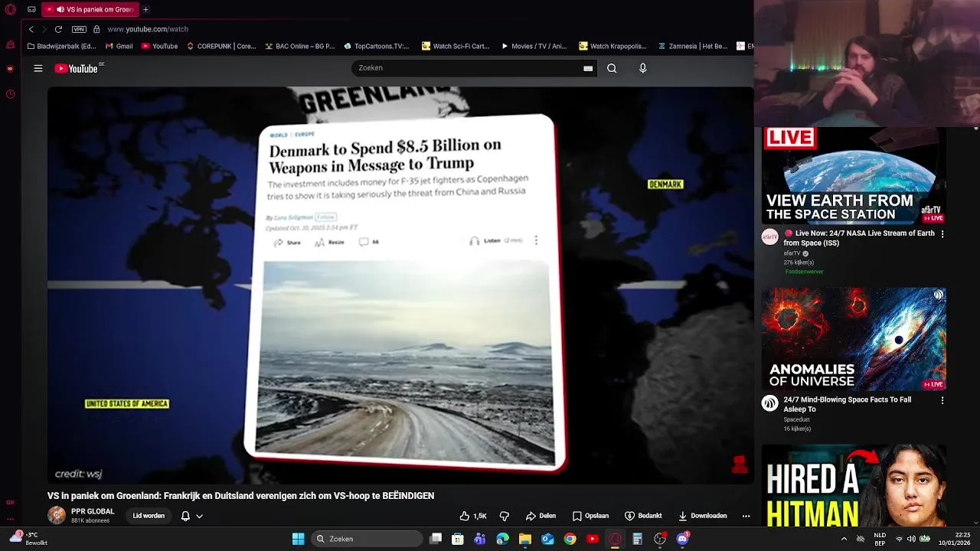This screenshot has width=980, height=551.
Task: Start voice search with microphone icon
Action: [x=643, y=68]
